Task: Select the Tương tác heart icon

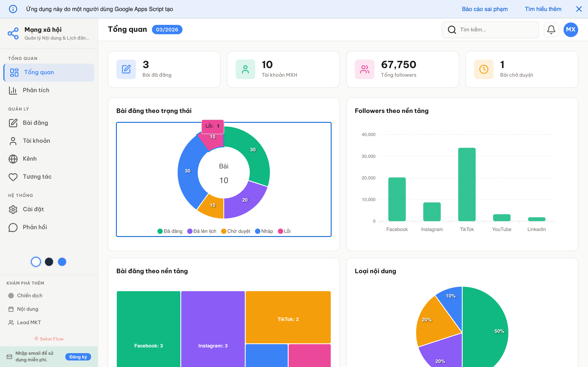Action: click(13, 177)
